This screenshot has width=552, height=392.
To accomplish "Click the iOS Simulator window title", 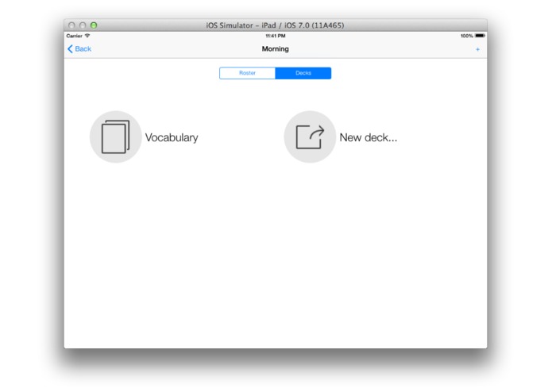I will [275, 25].
